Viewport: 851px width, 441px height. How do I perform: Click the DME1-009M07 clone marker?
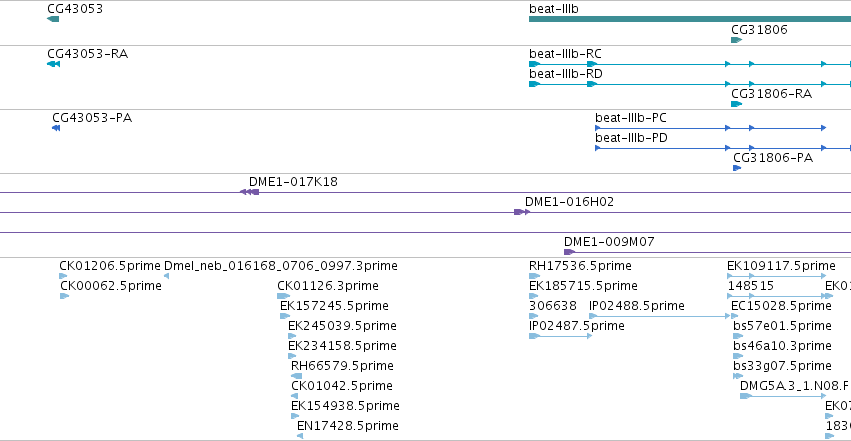[x=569, y=252]
